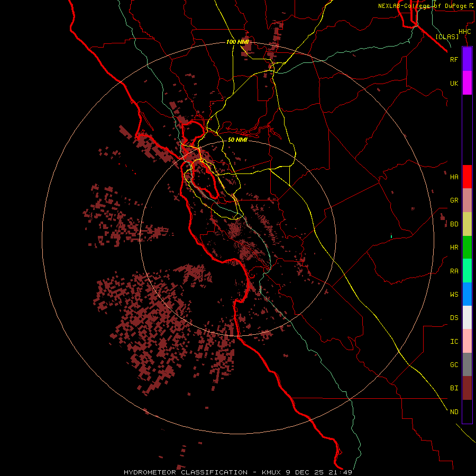
Task: Click the 'GC' legend label
Action: pyautogui.click(x=454, y=365)
